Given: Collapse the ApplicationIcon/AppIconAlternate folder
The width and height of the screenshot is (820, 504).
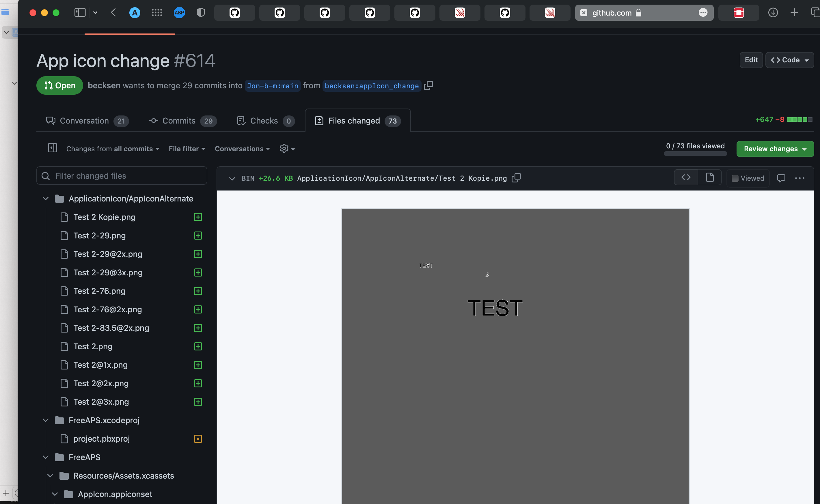Looking at the screenshot, I should click(46, 199).
